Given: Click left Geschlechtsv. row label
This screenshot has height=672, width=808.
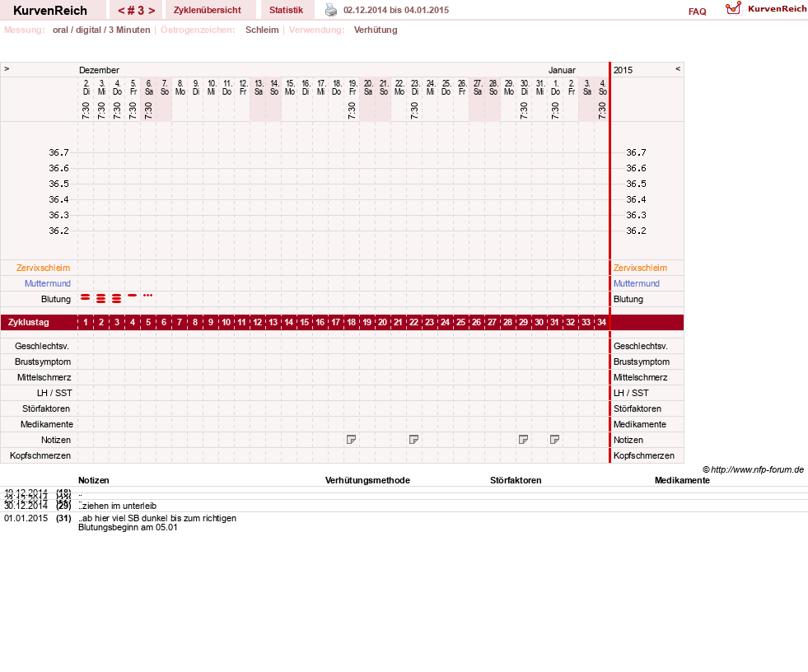Looking at the screenshot, I should (x=42, y=347).
